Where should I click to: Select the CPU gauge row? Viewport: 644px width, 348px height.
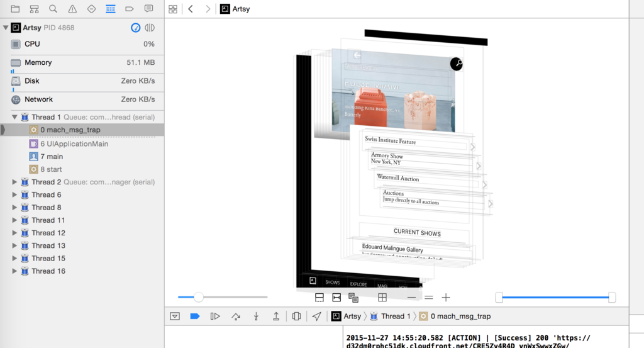coord(82,44)
